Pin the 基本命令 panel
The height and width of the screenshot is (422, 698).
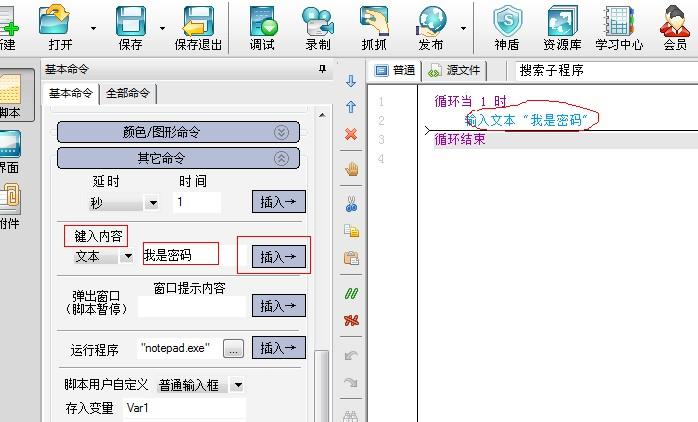[323, 69]
